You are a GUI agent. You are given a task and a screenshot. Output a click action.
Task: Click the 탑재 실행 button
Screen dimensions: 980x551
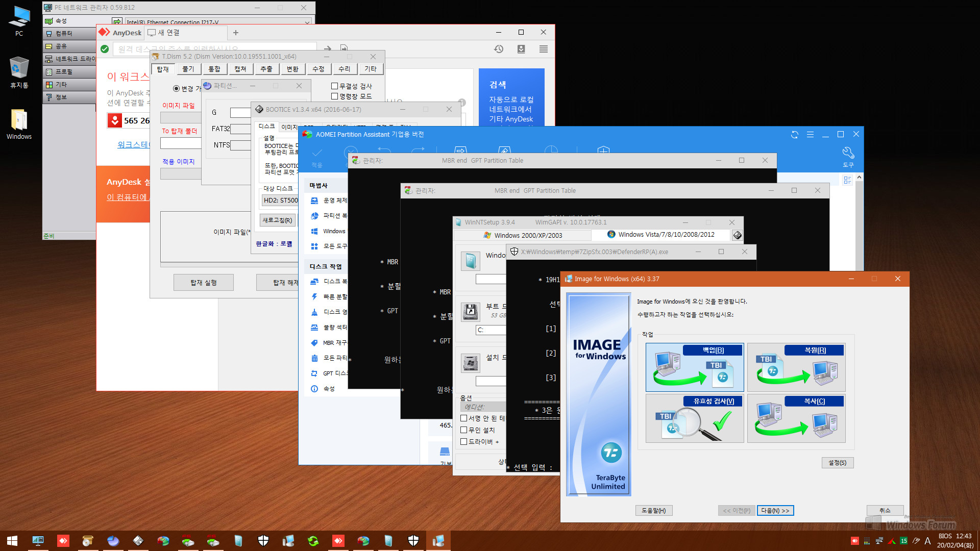tap(204, 283)
